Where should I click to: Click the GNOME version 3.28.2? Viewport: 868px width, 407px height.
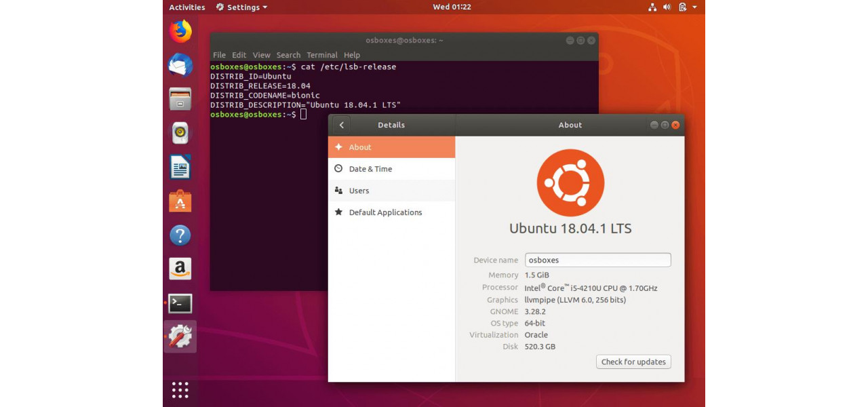click(536, 312)
